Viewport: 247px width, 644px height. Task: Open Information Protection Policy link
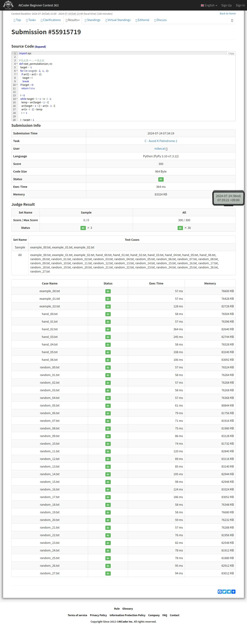point(127,615)
